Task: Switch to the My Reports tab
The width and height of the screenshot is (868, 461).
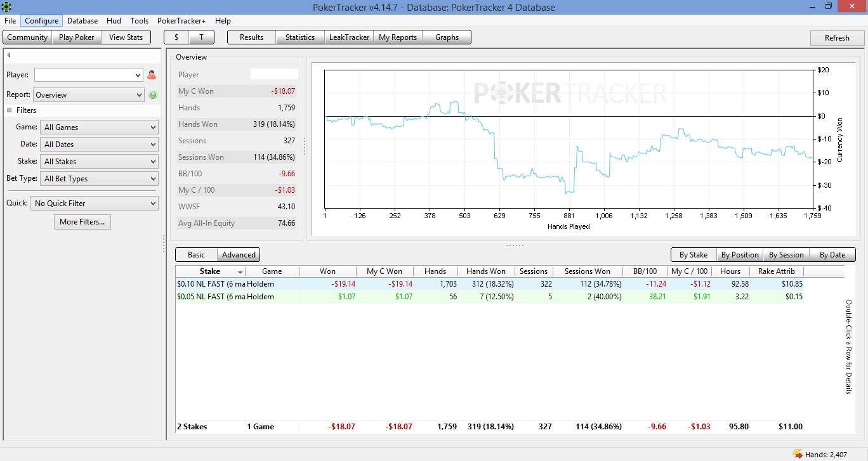Action: (398, 37)
